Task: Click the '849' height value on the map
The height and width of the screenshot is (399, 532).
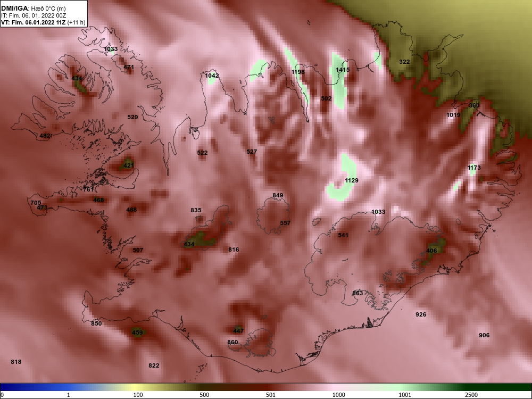Action: 278,195
